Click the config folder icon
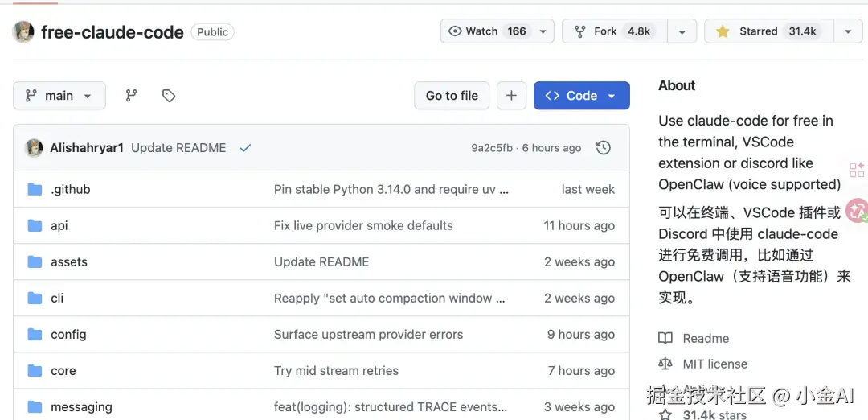Screen dimensions: 868x420 coord(35,334)
